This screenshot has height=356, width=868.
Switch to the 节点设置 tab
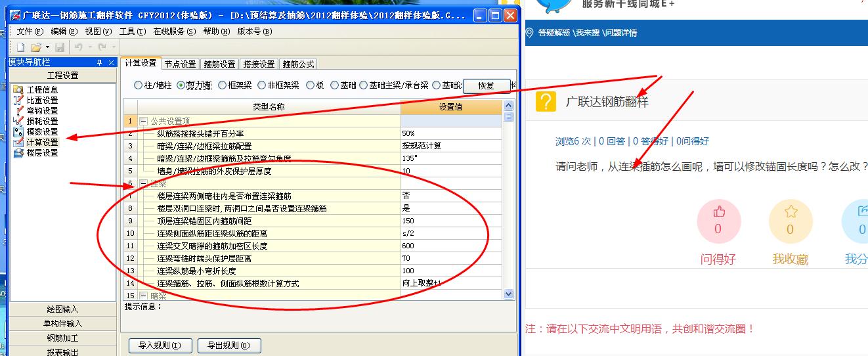tap(181, 64)
